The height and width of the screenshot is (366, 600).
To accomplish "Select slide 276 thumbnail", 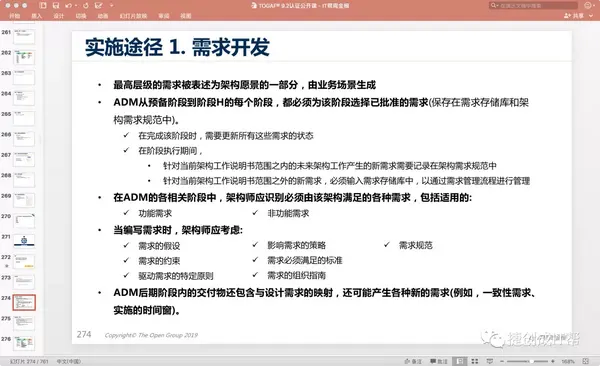I will [24, 343].
